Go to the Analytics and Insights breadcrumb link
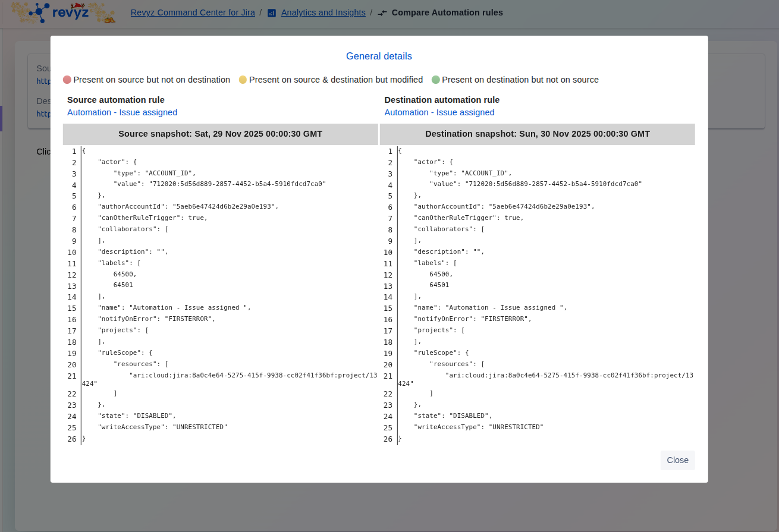This screenshot has width=779, height=532. point(323,12)
